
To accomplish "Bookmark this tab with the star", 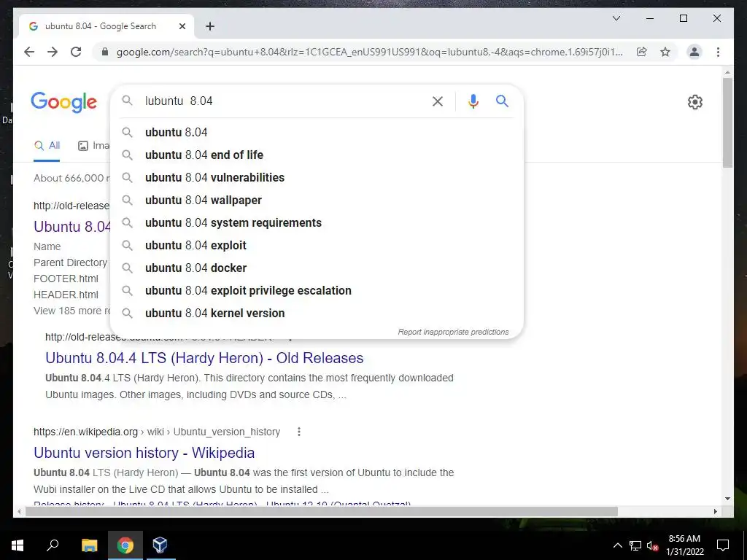I will pyautogui.click(x=665, y=52).
